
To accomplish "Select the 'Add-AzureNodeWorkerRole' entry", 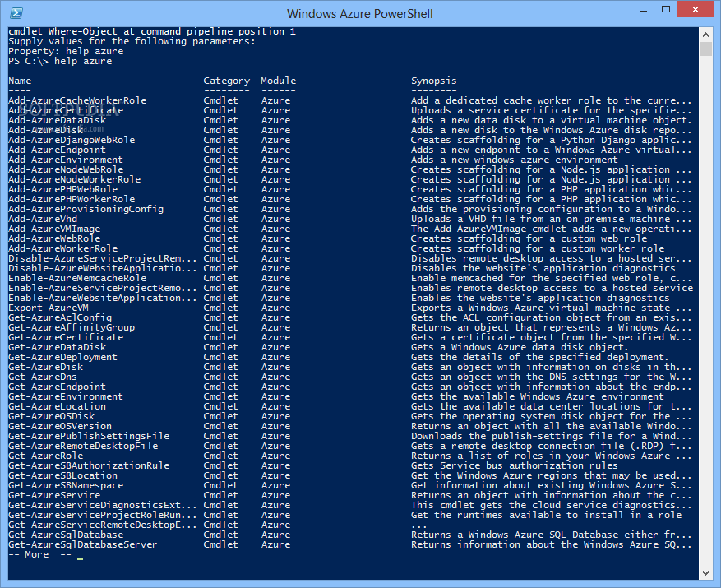I will click(75, 180).
